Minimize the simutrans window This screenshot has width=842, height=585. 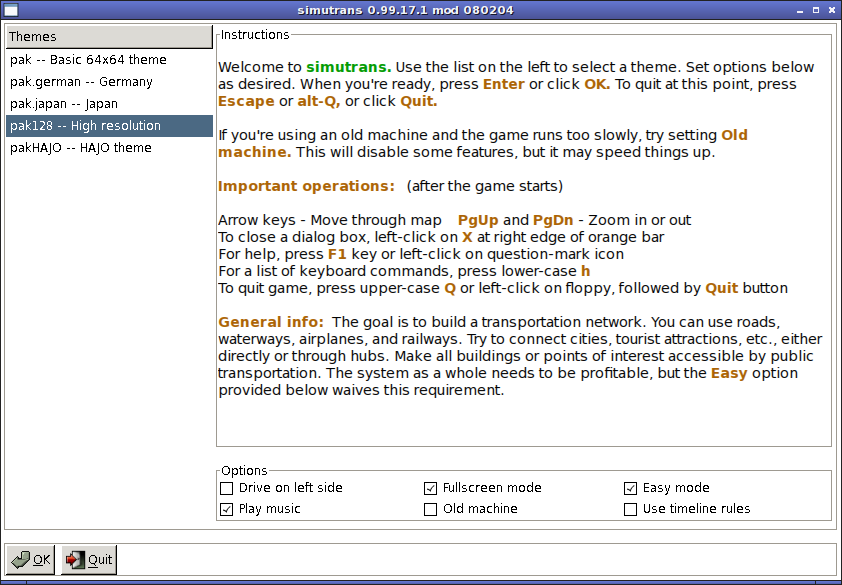801,10
